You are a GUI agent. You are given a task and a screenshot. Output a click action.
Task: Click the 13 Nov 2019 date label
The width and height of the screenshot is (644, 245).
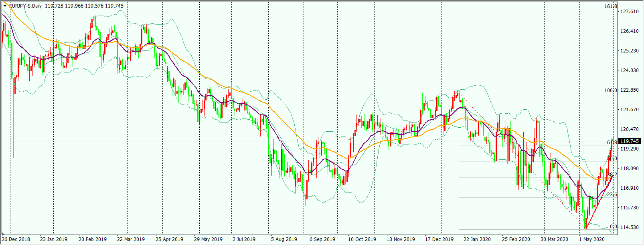[401, 239]
